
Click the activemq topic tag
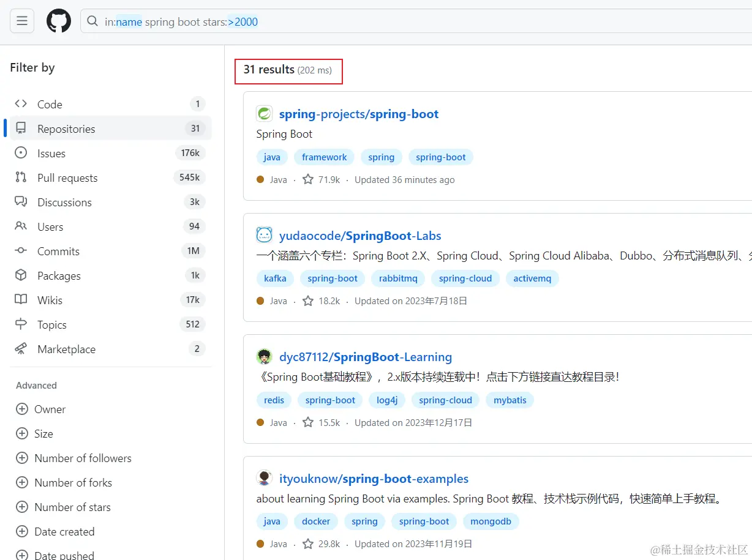[532, 278]
